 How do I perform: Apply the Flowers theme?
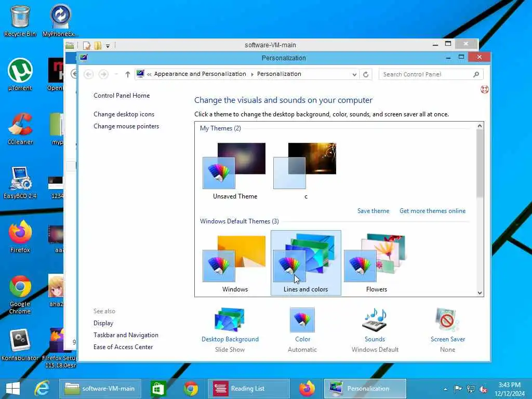click(376, 263)
